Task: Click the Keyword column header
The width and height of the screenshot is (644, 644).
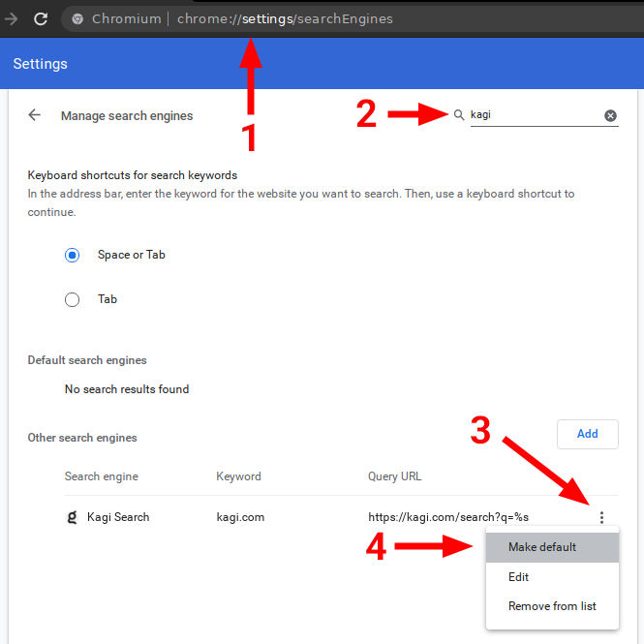Action: pyautogui.click(x=238, y=476)
